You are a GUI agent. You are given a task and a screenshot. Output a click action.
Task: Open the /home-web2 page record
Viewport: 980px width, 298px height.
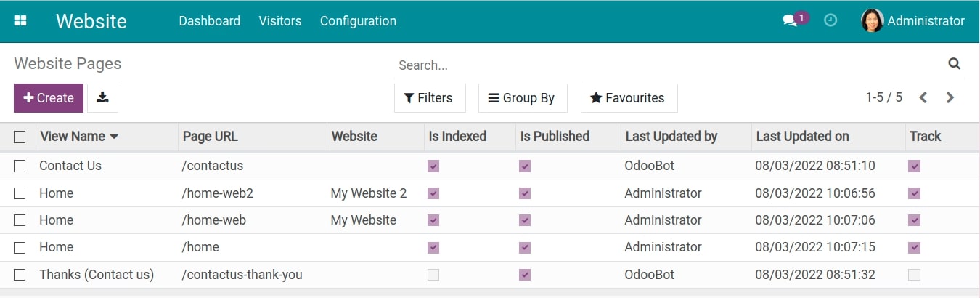(217, 193)
